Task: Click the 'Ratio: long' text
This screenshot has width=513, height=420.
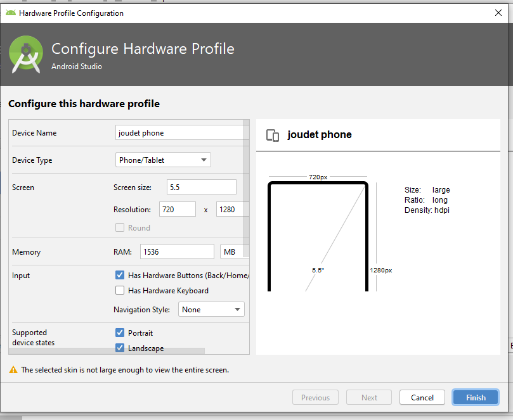Action: (x=425, y=200)
